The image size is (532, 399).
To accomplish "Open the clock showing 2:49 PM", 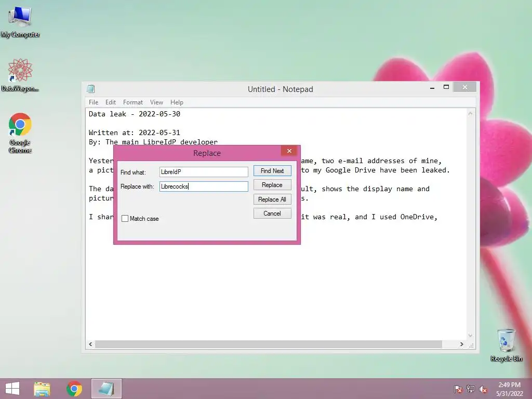I will [x=509, y=389].
